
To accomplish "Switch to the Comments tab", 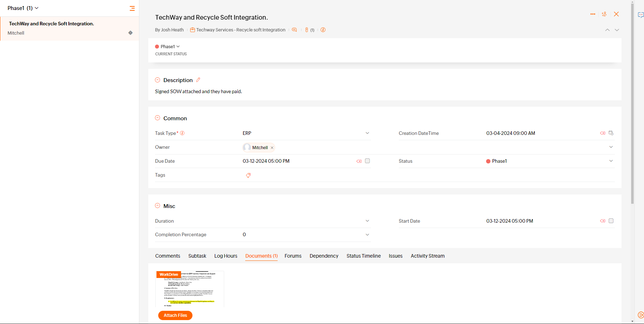I will coord(168,256).
